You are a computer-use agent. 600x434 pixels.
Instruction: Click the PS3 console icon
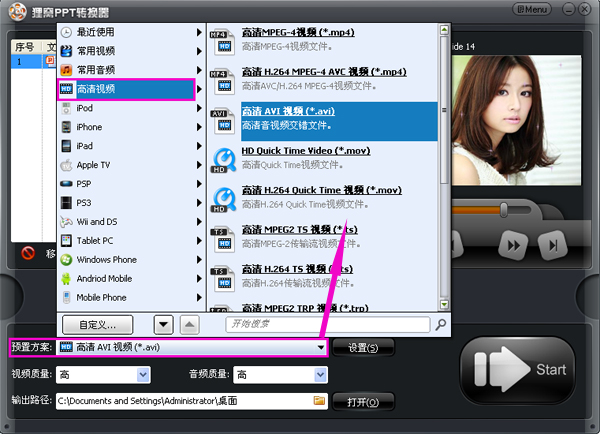tap(66, 202)
